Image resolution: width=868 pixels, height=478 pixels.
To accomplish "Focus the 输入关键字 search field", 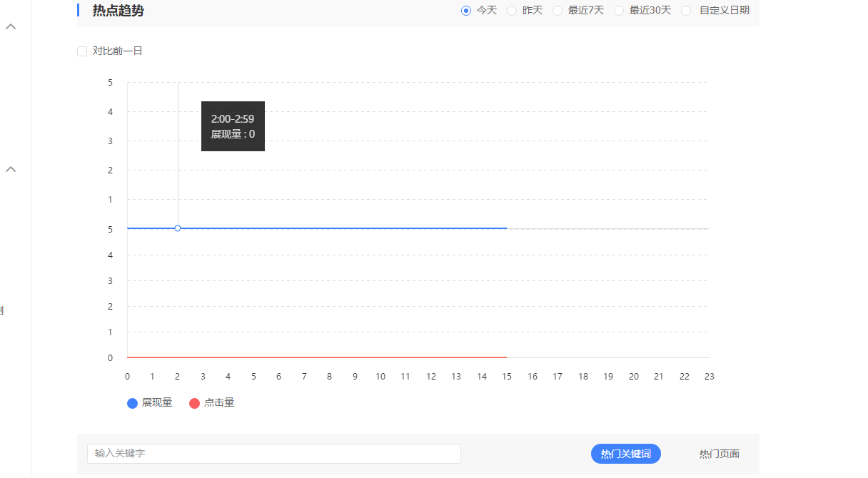I will pos(273,454).
